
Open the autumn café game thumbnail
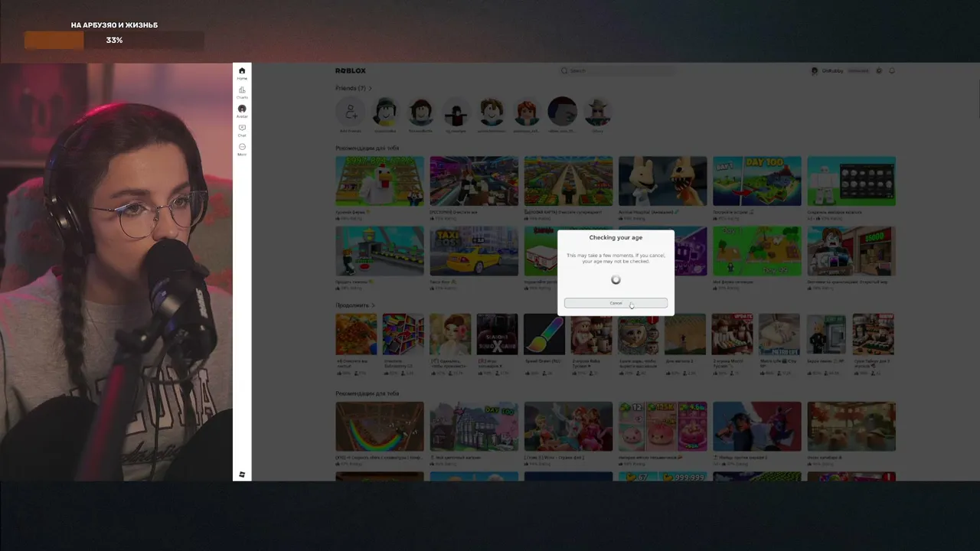(x=851, y=426)
